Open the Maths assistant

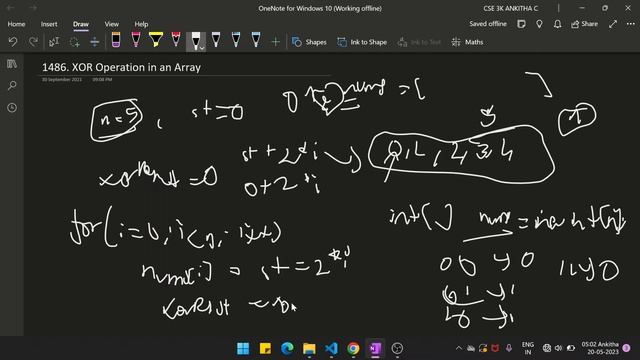tap(467, 42)
